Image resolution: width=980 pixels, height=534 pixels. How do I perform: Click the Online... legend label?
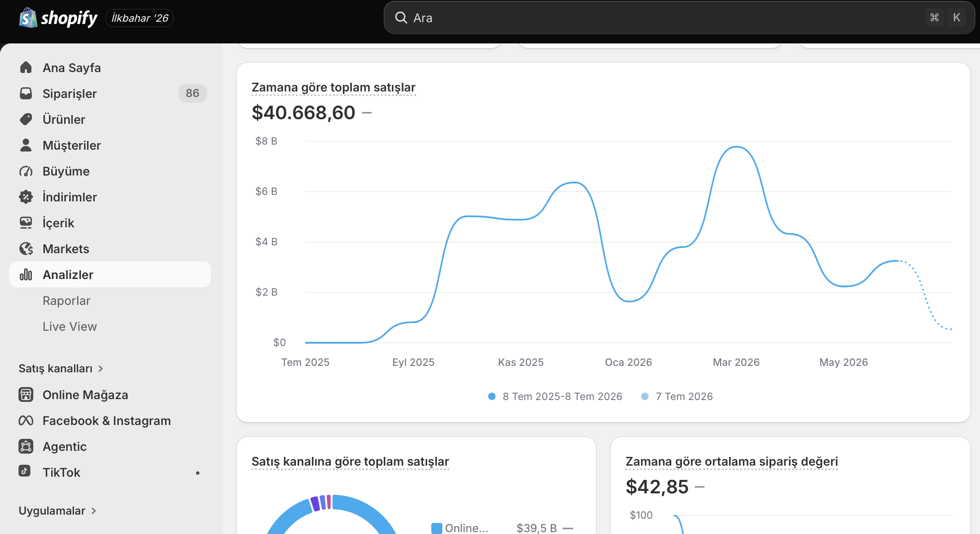[x=466, y=528]
